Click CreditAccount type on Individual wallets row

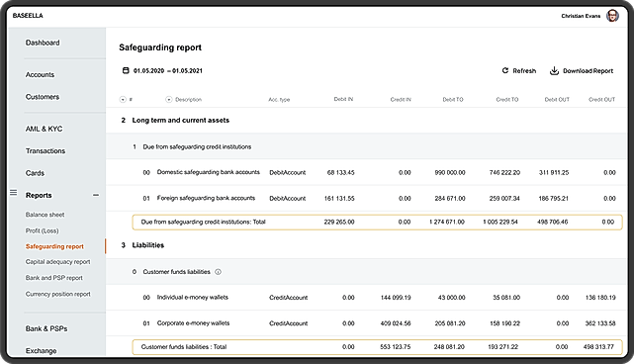click(289, 298)
